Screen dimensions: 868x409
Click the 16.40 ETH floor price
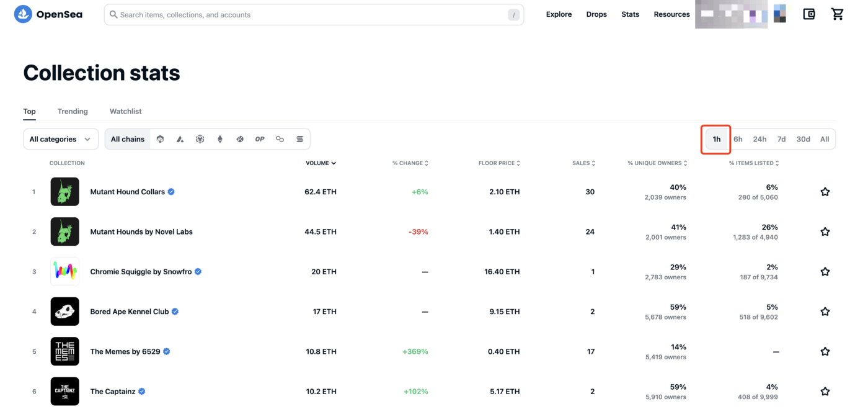[502, 271]
